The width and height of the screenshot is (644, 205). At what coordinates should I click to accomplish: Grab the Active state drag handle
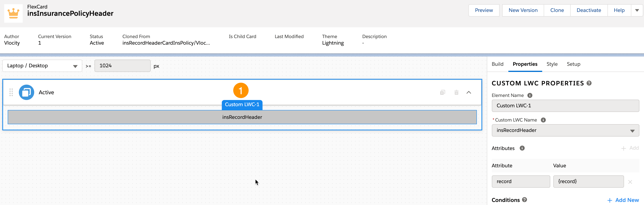11,92
